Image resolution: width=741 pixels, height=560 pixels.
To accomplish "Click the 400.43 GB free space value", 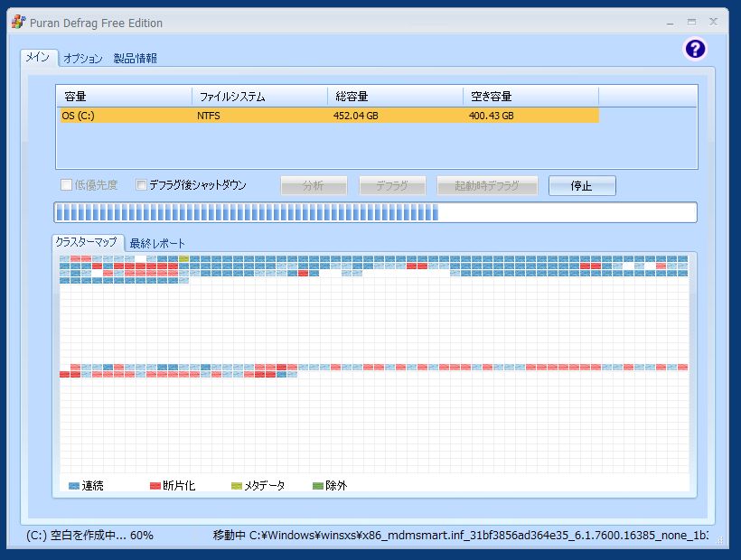I will point(491,116).
